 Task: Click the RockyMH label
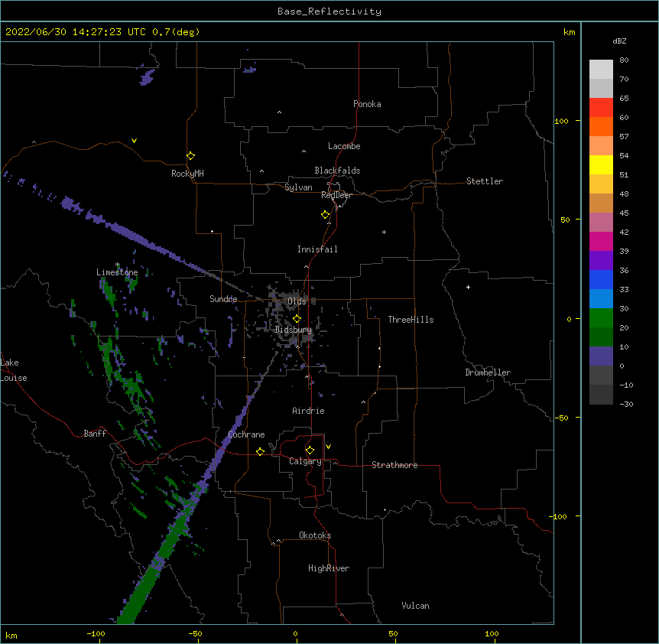point(187,174)
